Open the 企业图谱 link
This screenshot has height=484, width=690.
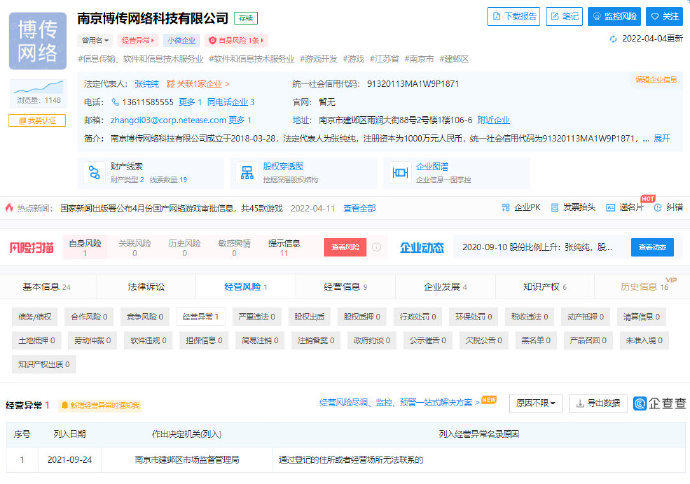tap(432, 166)
